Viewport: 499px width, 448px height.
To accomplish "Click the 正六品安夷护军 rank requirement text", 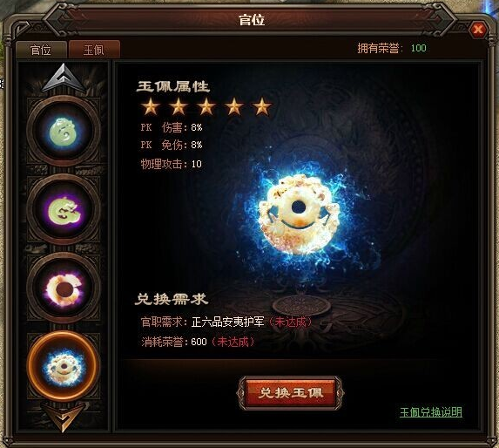I will [x=228, y=322].
